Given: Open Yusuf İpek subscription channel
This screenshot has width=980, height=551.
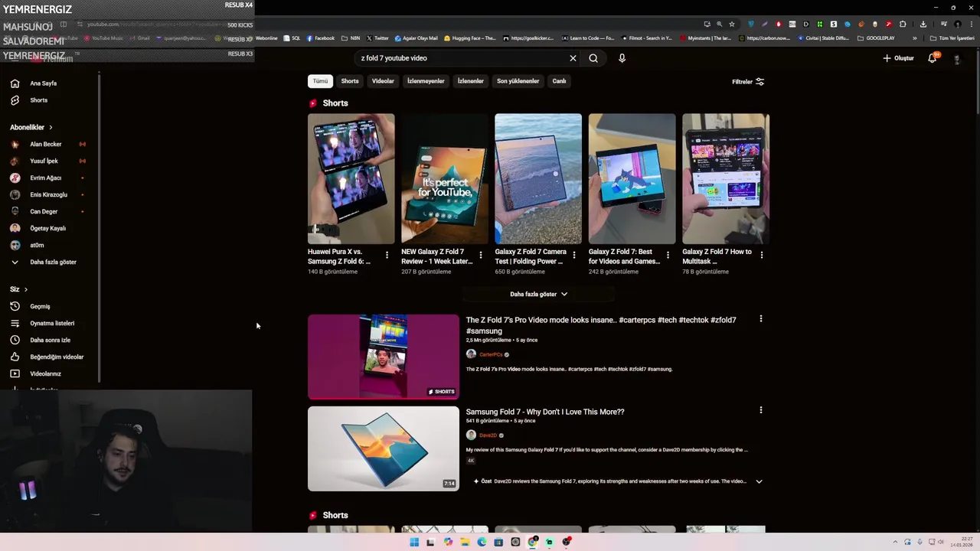Looking at the screenshot, I should tap(44, 161).
